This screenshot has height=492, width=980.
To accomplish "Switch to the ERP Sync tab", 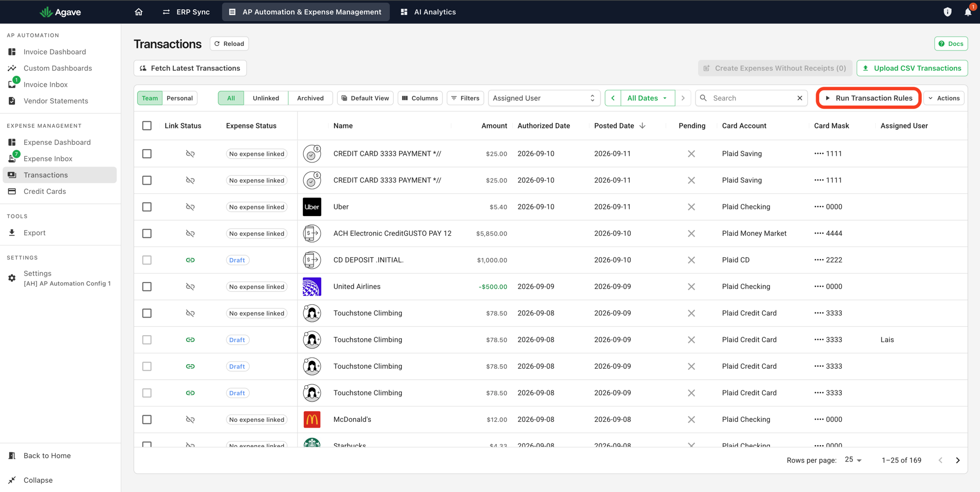I will [186, 12].
